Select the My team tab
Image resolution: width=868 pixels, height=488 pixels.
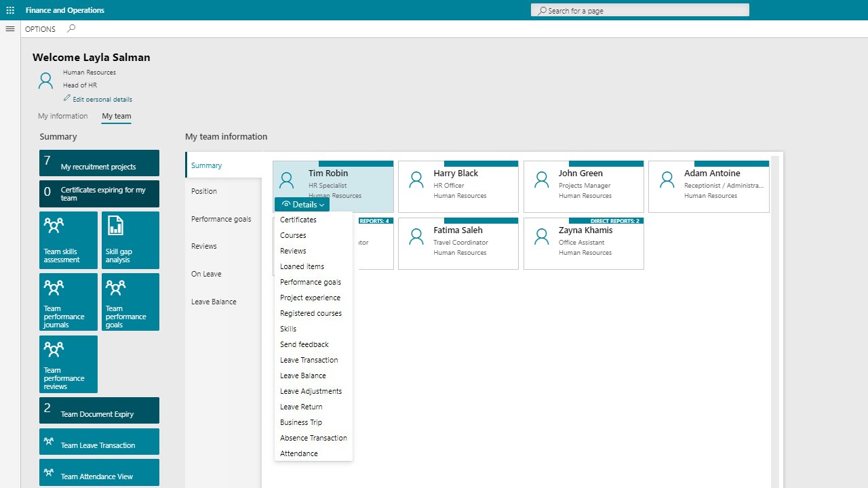click(117, 116)
